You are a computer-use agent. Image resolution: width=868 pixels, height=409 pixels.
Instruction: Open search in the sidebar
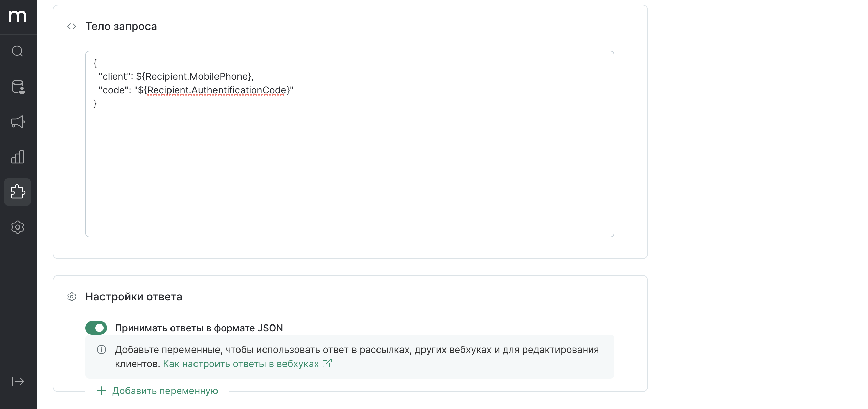pos(18,51)
